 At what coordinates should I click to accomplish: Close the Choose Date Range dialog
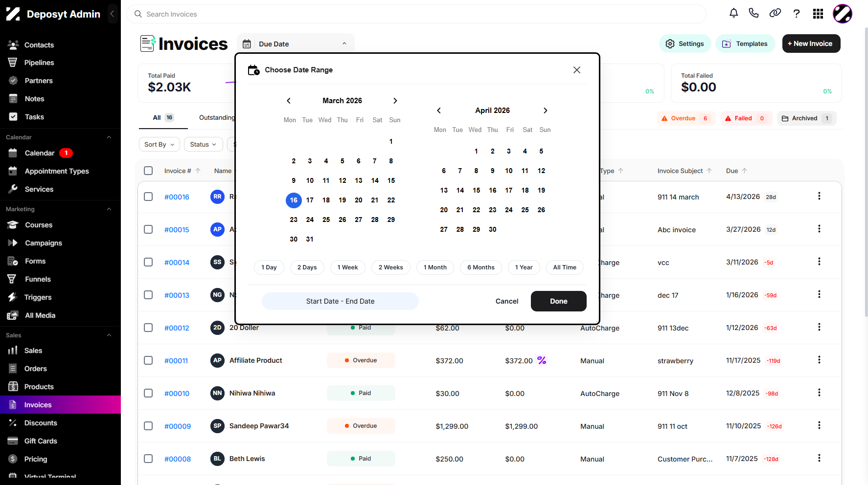[x=577, y=70]
